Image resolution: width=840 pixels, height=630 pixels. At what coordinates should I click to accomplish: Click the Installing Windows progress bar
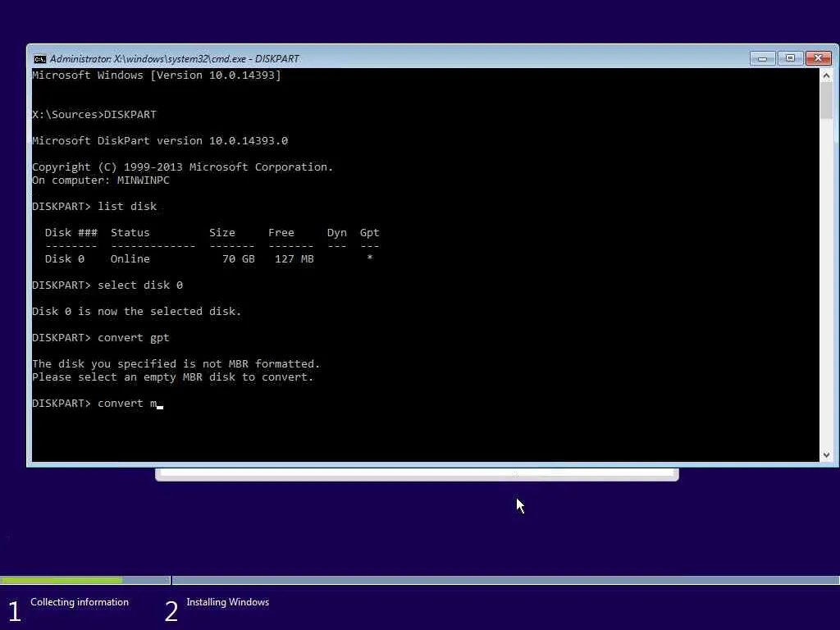pyautogui.click(x=505, y=580)
